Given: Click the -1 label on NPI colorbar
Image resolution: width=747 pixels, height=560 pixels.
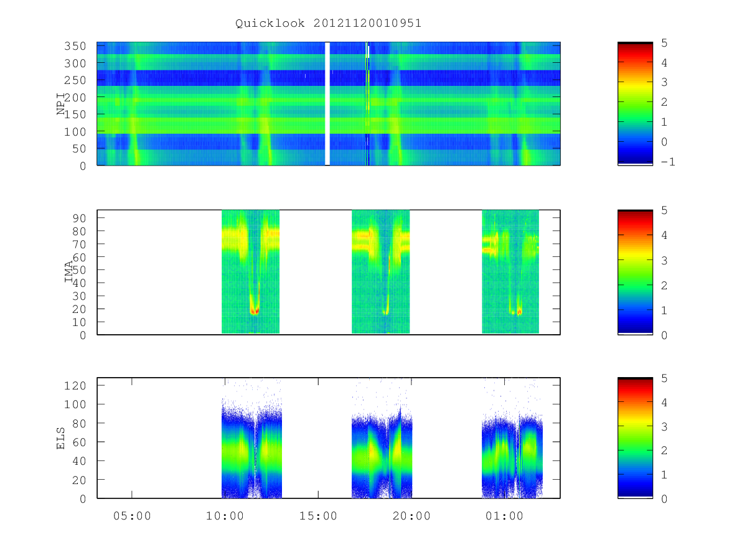Looking at the screenshot, I should (x=667, y=162).
